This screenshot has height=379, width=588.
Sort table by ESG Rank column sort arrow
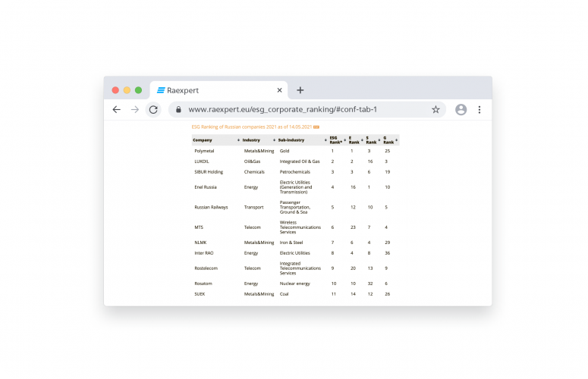pyautogui.click(x=345, y=140)
